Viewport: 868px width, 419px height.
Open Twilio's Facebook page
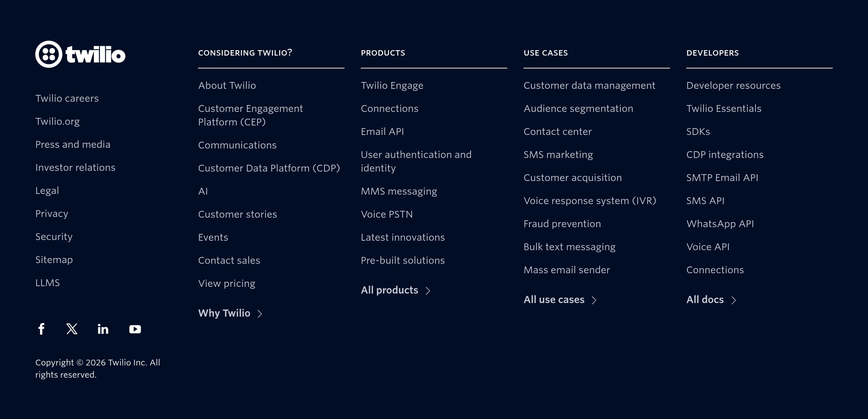click(x=41, y=329)
